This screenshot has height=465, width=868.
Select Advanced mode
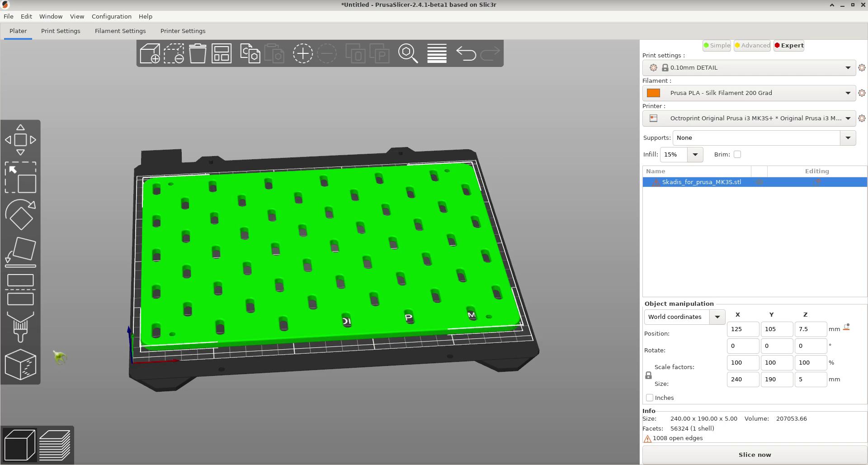pyautogui.click(x=752, y=45)
